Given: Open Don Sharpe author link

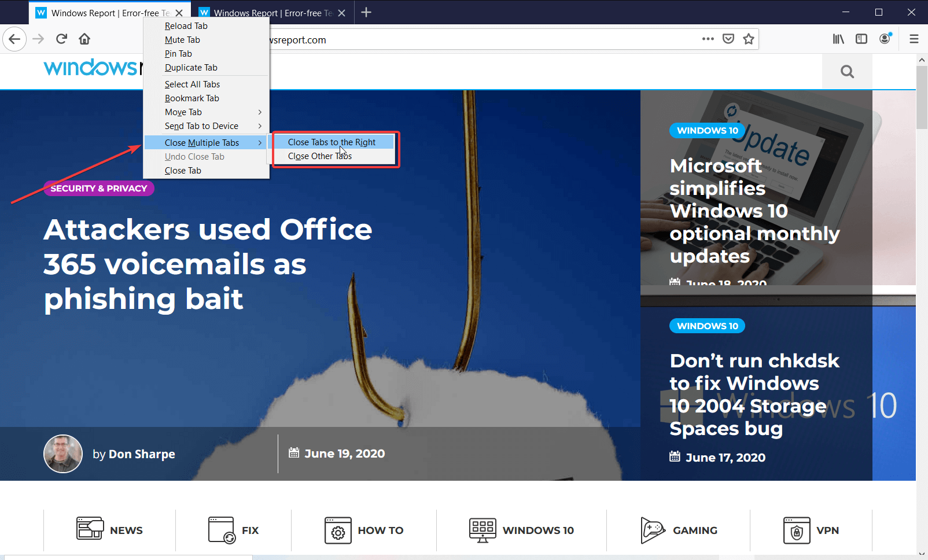Looking at the screenshot, I should pos(142,454).
